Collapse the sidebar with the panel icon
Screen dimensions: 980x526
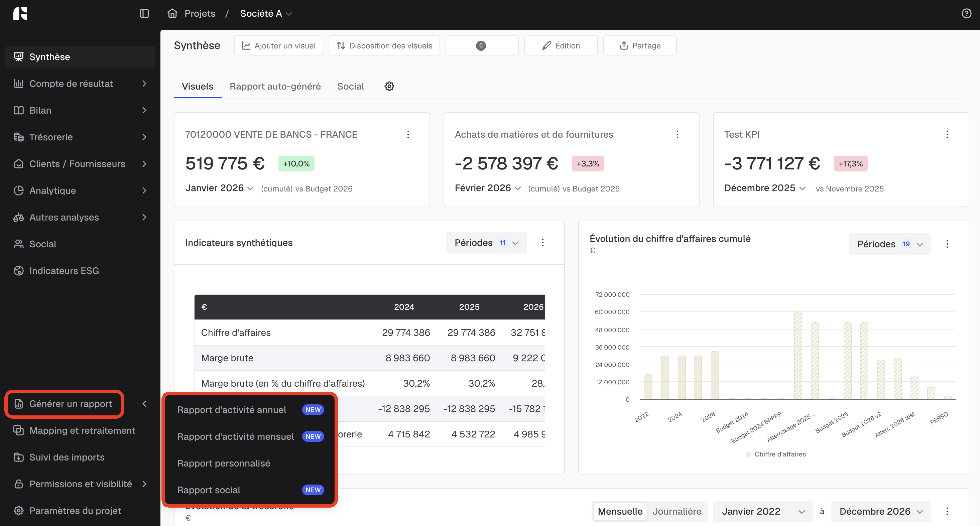point(144,14)
